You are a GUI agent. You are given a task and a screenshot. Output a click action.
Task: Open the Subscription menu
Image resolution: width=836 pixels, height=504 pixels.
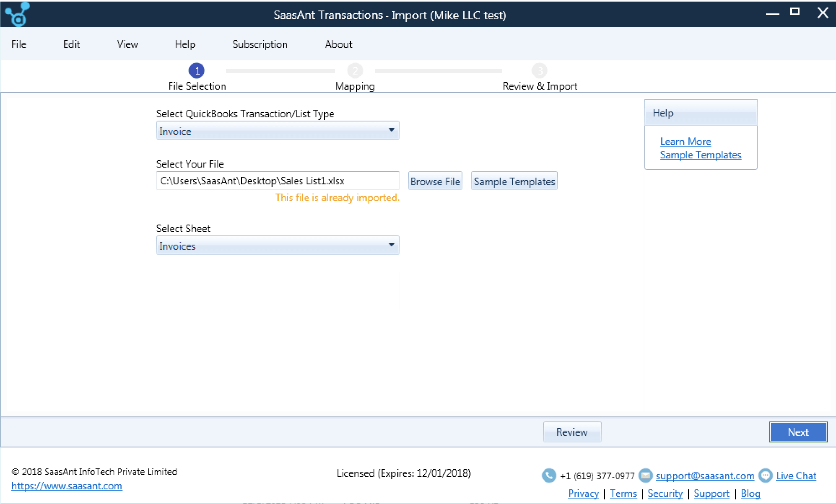tap(260, 44)
